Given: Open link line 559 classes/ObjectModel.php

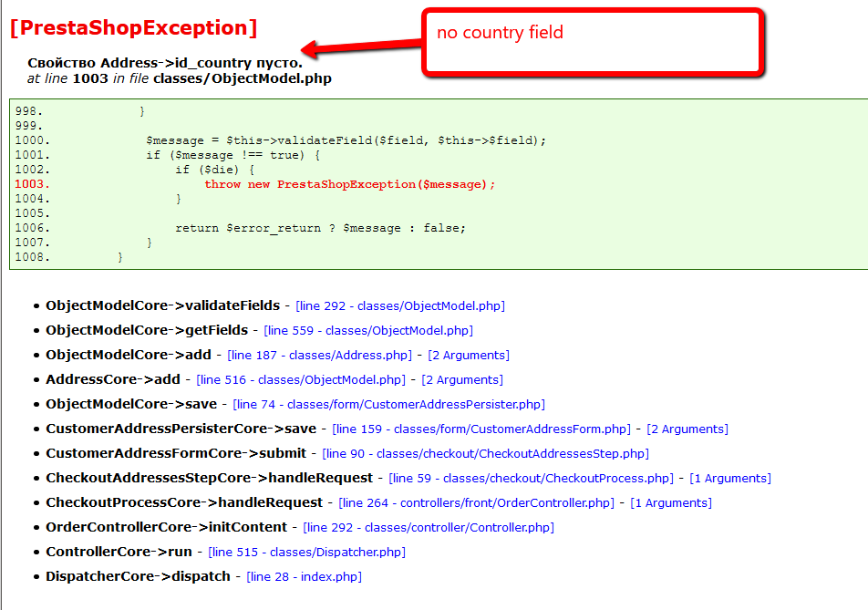Looking at the screenshot, I should [x=368, y=330].
